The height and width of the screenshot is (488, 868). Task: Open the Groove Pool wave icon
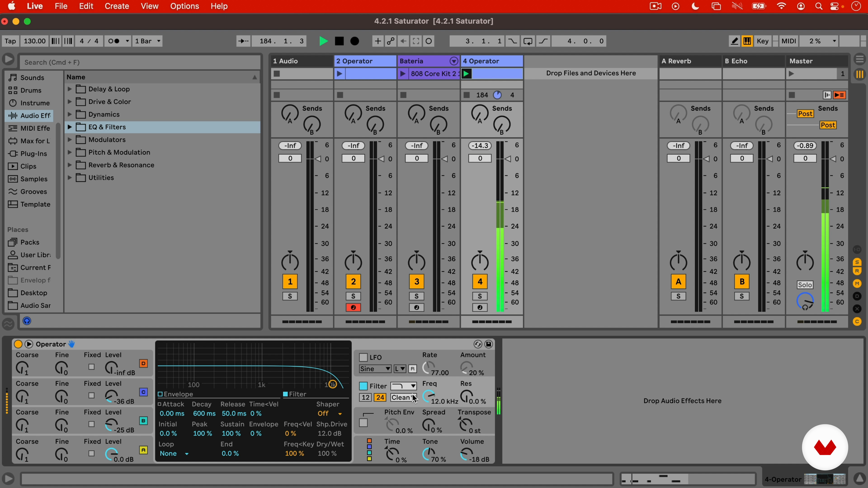[x=8, y=324]
